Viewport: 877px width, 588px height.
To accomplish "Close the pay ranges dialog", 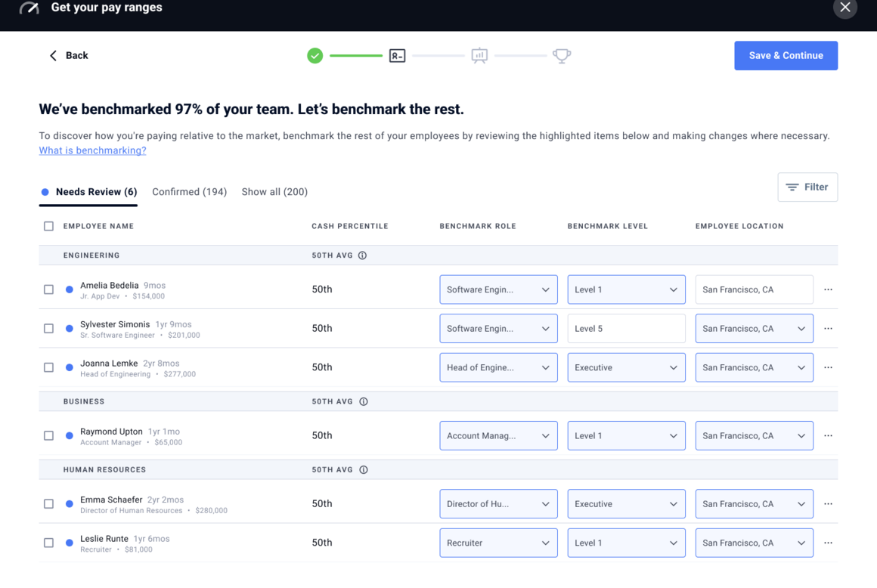I will [x=844, y=8].
